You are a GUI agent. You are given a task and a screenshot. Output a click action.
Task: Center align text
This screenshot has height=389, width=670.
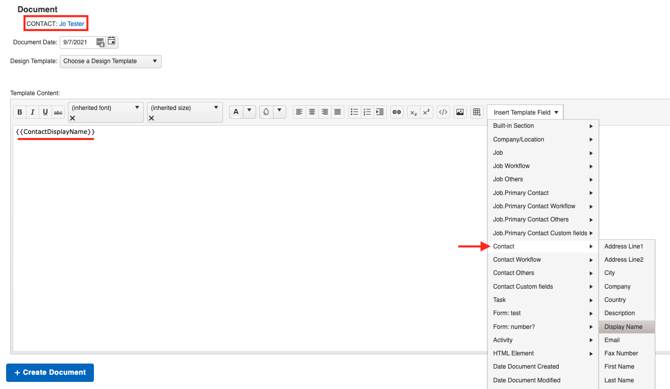point(312,112)
